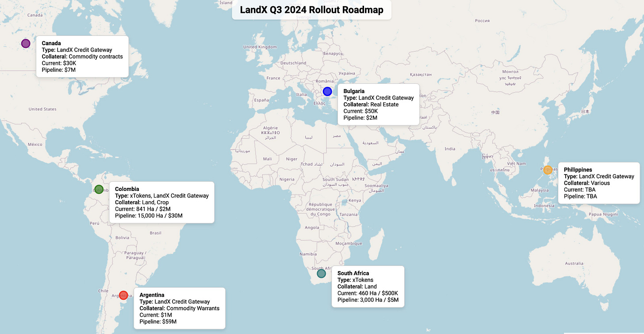Click the Perú map label
The width and height of the screenshot is (644, 334).
pyautogui.click(x=95, y=224)
